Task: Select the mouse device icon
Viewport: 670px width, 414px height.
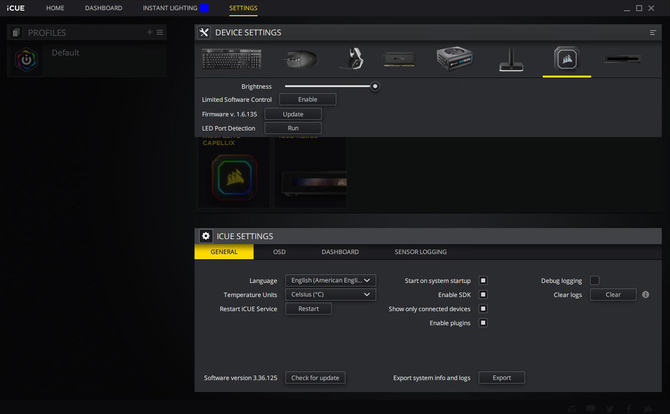Action: (301, 59)
